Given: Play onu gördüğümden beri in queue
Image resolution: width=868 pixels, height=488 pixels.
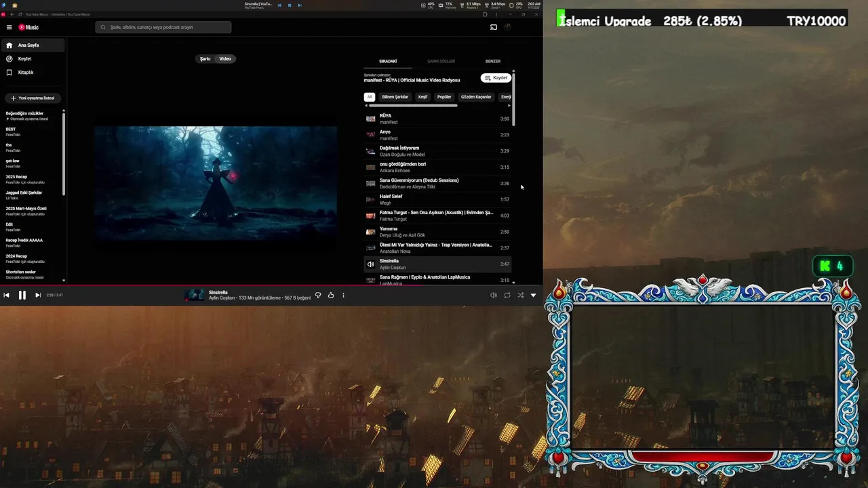Looking at the screenshot, I should coord(437,167).
